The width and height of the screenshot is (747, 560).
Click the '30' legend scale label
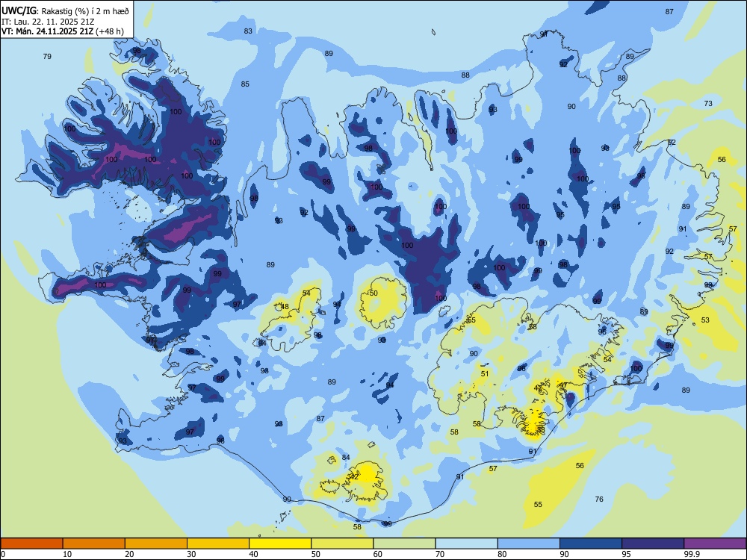click(x=191, y=554)
